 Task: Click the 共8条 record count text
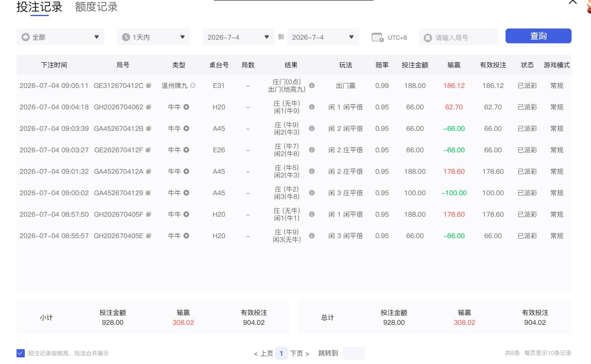coord(513,353)
